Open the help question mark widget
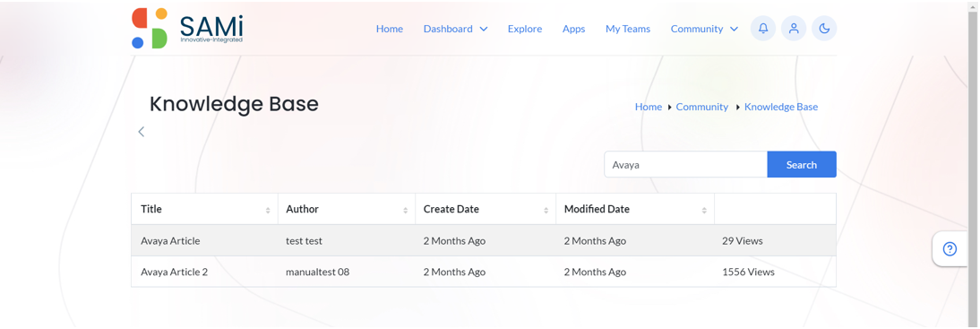This screenshot has height=329, width=980. (950, 249)
